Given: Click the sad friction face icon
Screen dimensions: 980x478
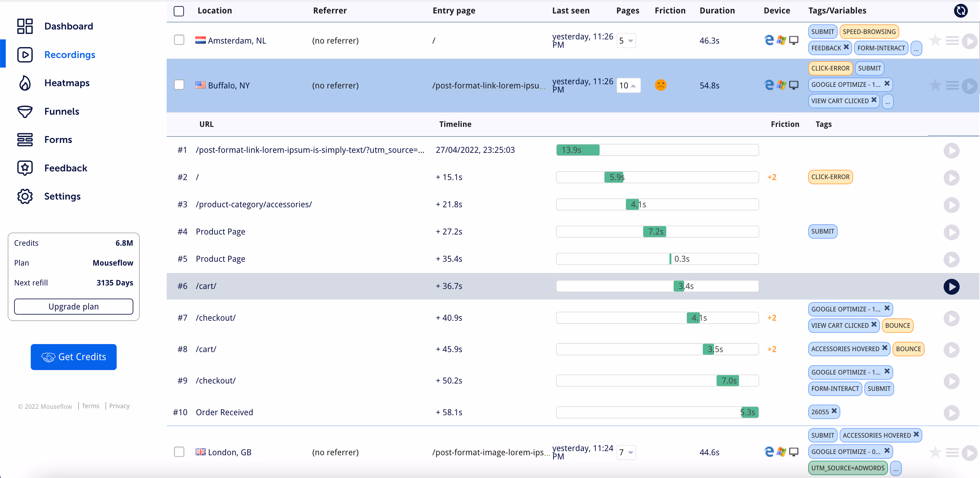Looking at the screenshot, I should pyautogui.click(x=660, y=85).
